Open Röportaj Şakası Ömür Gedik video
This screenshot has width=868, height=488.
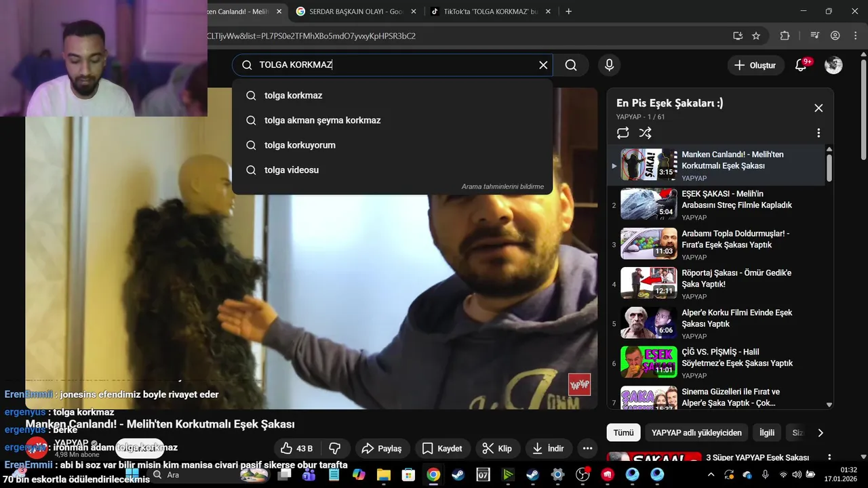[x=716, y=284]
